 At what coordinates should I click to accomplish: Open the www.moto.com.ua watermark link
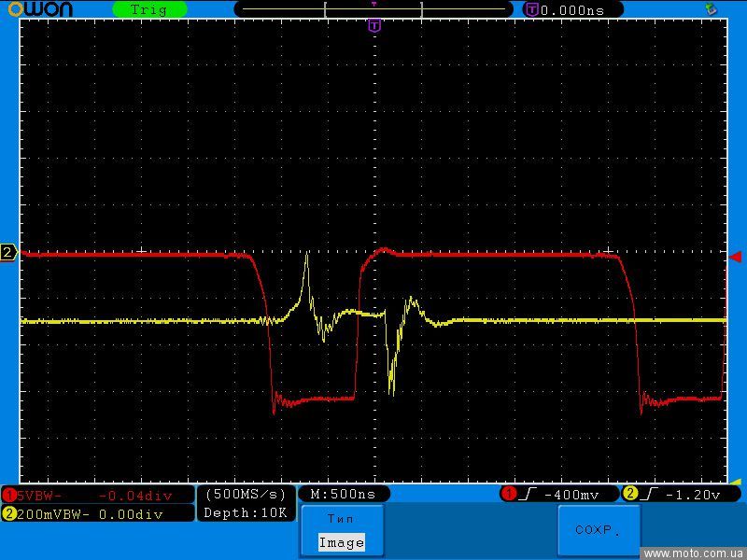click(694, 553)
